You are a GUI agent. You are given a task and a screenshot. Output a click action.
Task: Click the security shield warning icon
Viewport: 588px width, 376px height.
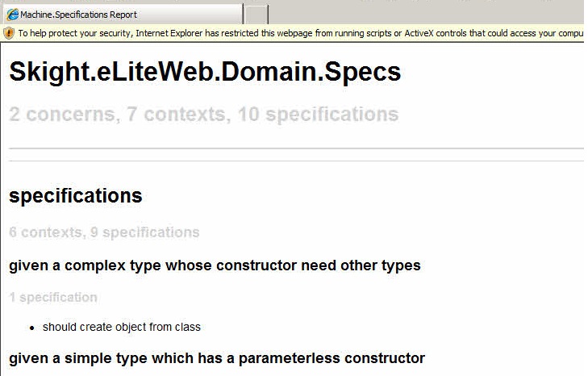pos(9,33)
